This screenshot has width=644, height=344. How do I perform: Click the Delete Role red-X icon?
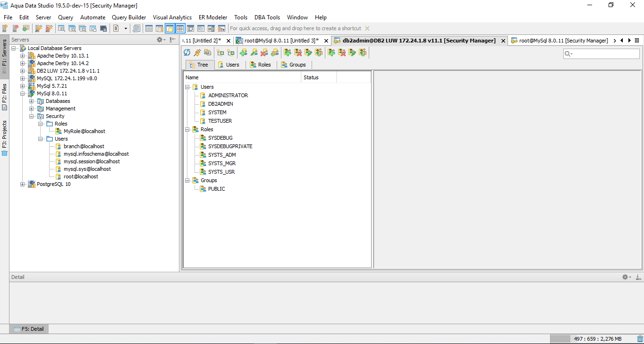point(298,52)
